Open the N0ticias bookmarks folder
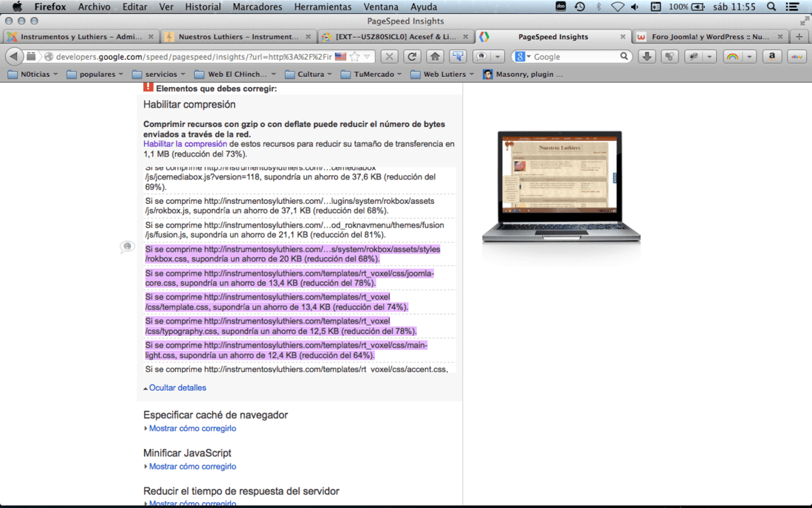Image resolution: width=812 pixels, height=508 pixels. 32,75
